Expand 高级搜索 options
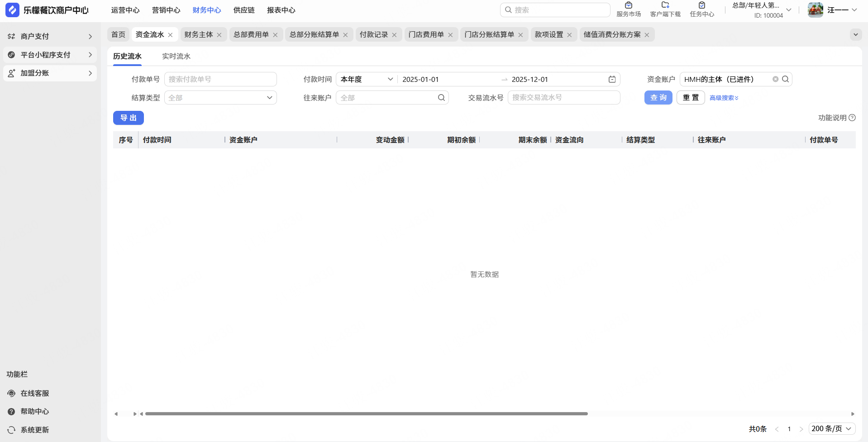Viewport: 868px width, 442px height. click(x=724, y=98)
